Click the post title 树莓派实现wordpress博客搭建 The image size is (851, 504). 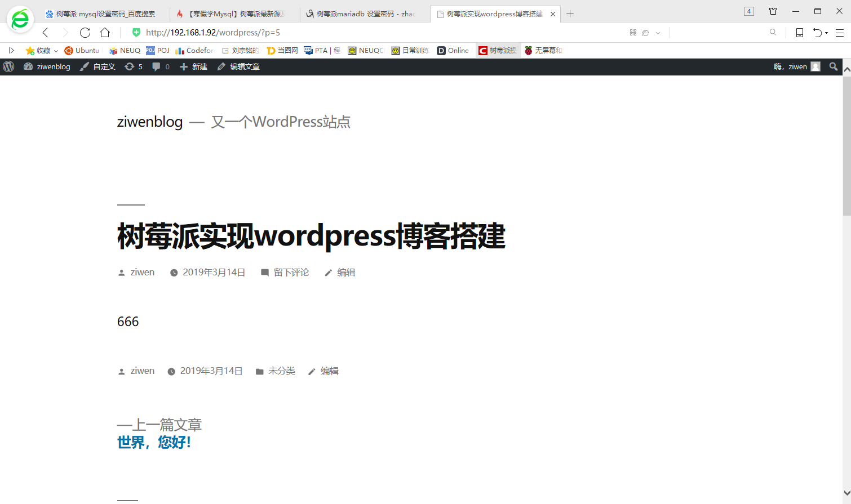(311, 236)
